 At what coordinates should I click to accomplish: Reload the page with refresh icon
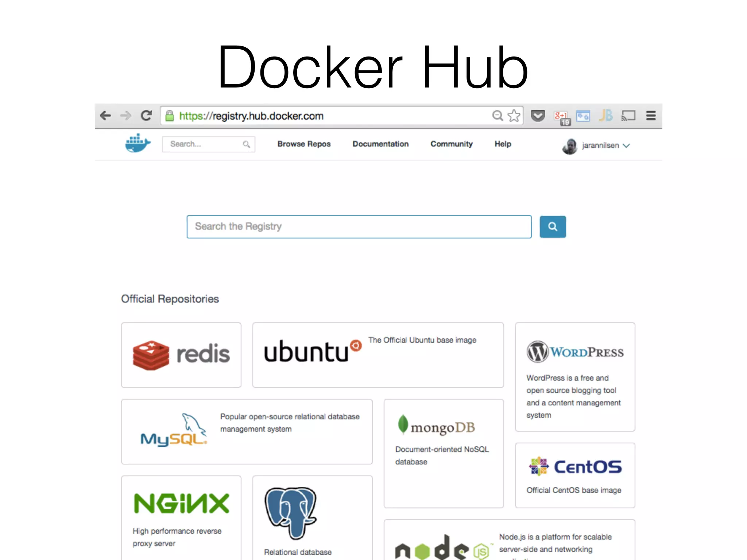tap(146, 116)
